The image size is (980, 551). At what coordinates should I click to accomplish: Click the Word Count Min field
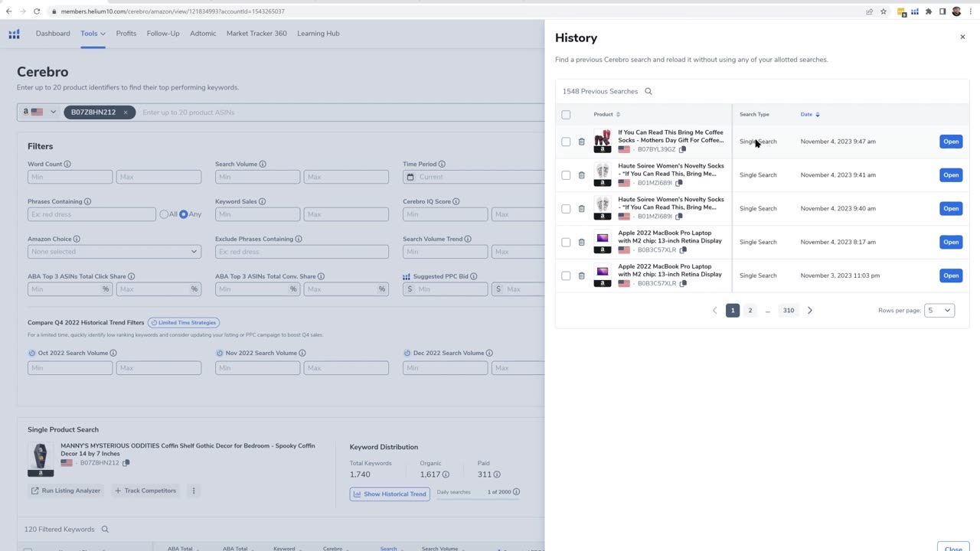pos(70,177)
